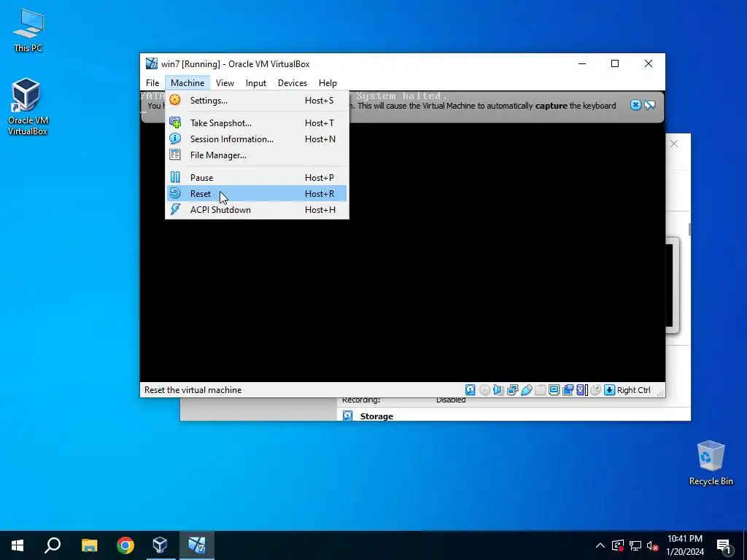Open the Devices menu
The image size is (747, 560).
point(293,83)
